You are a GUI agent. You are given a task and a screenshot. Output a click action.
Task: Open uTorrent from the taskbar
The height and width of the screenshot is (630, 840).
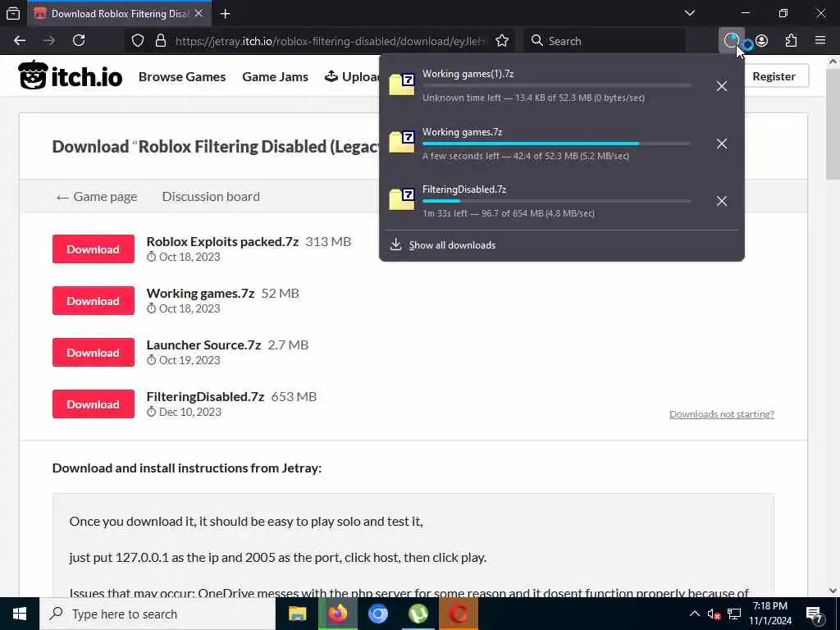[418, 614]
